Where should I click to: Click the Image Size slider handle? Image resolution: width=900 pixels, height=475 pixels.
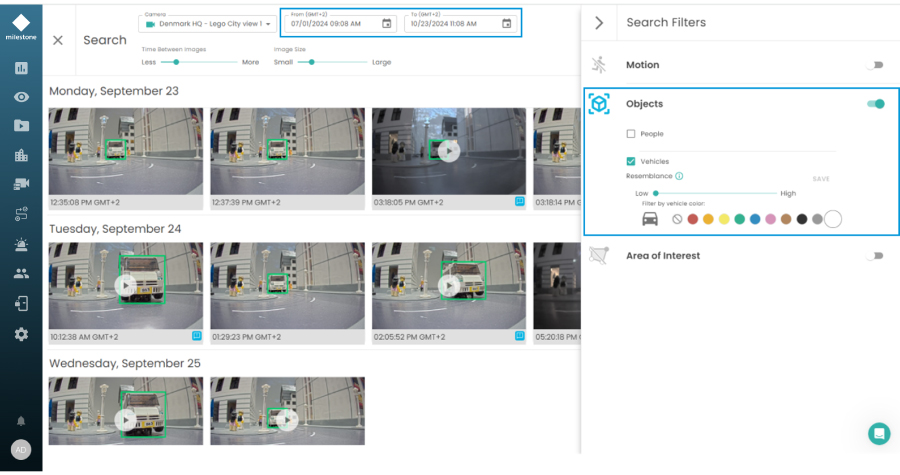(312, 62)
